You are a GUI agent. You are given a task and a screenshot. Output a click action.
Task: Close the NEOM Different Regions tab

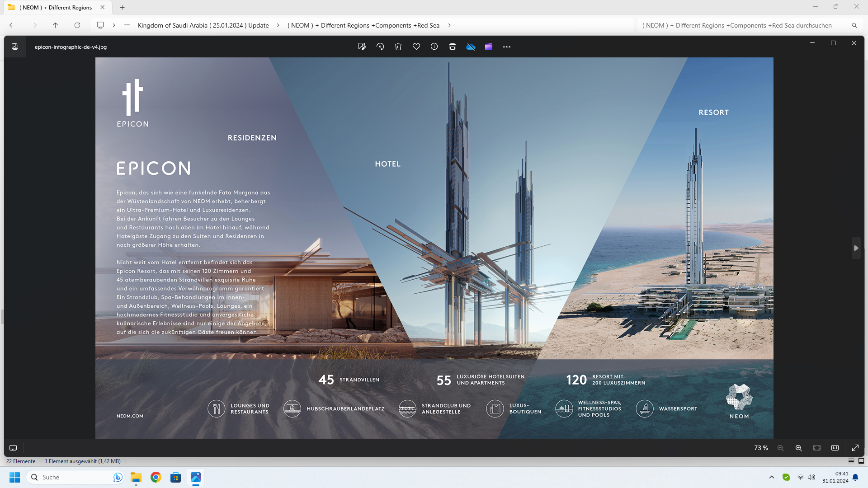pyautogui.click(x=103, y=7)
